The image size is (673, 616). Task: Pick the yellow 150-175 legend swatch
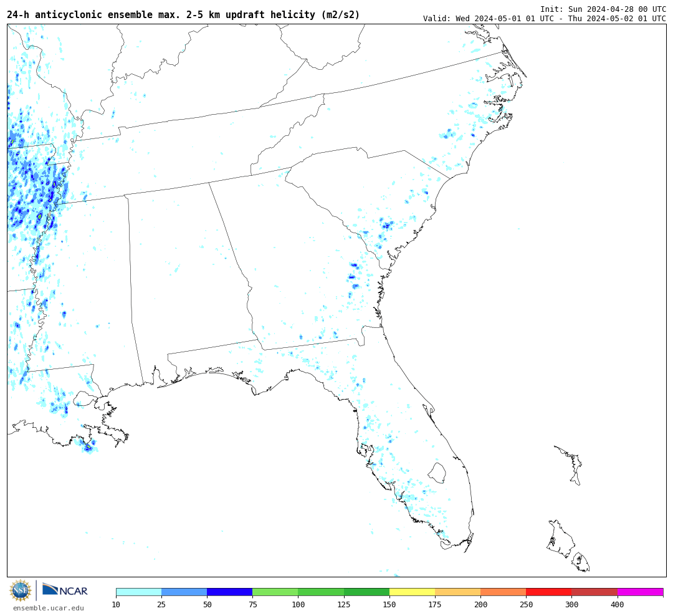coord(412,592)
